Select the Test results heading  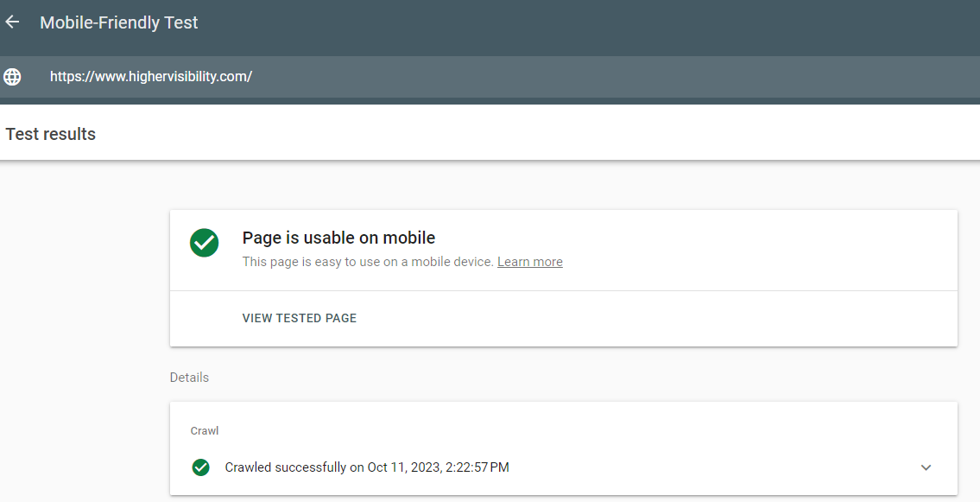pos(50,134)
